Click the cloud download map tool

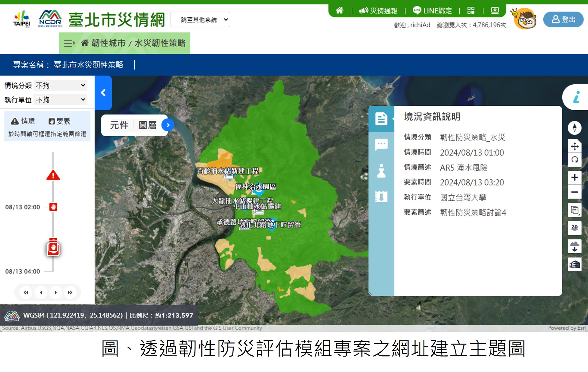tap(575, 246)
